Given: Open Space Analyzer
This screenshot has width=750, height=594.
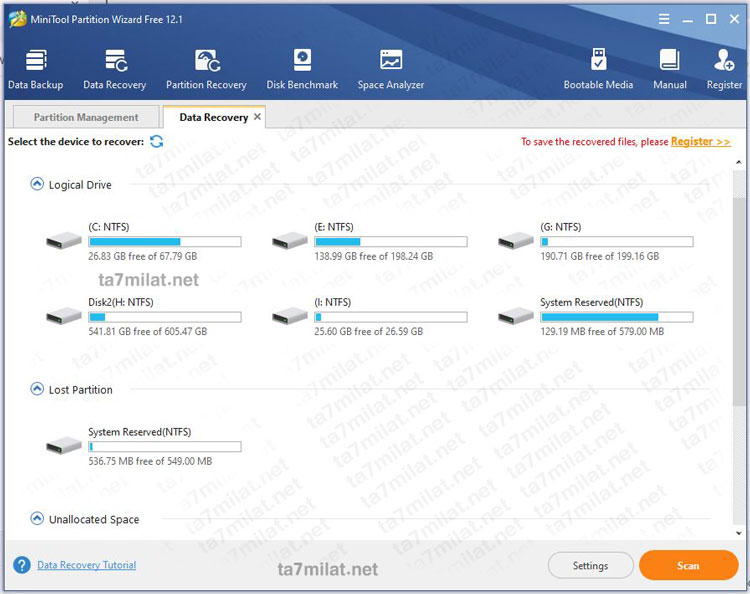Looking at the screenshot, I should [390, 69].
